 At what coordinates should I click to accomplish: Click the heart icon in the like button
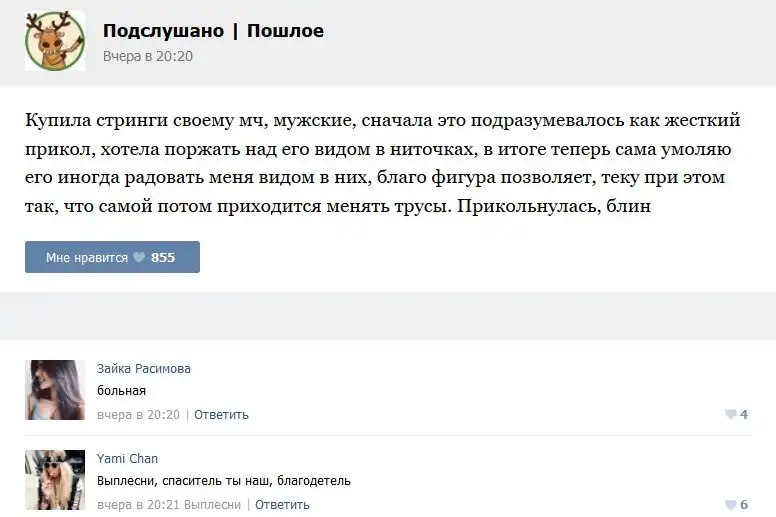(x=139, y=258)
